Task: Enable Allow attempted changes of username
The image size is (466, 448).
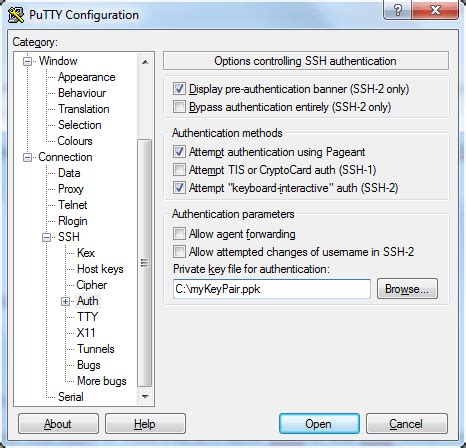Action: coord(179,252)
